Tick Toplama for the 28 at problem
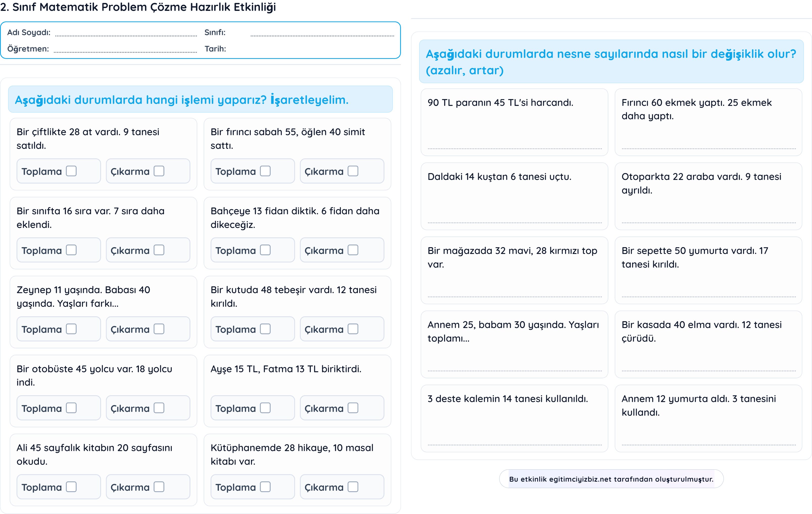The height and width of the screenshot is (514, 812). point(71,171)
